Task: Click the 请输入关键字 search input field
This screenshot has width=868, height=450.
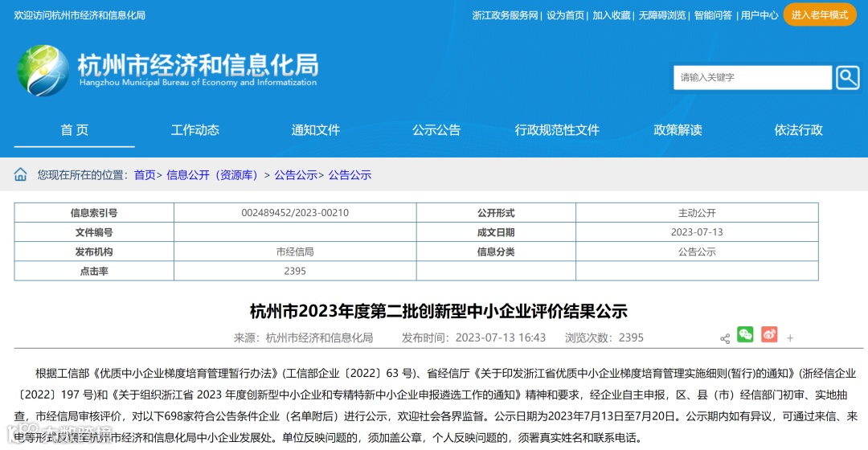Action: (x=752, y=77)
